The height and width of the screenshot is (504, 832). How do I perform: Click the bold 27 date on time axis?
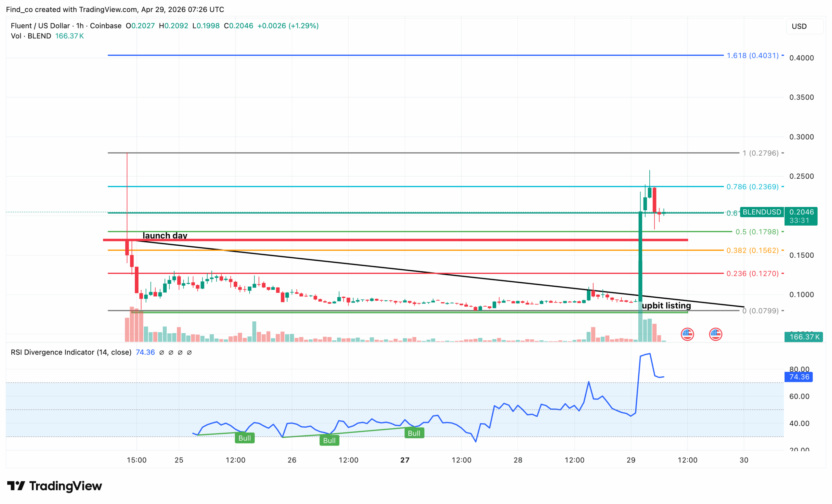pyautogui.click(x=405, y=460)
